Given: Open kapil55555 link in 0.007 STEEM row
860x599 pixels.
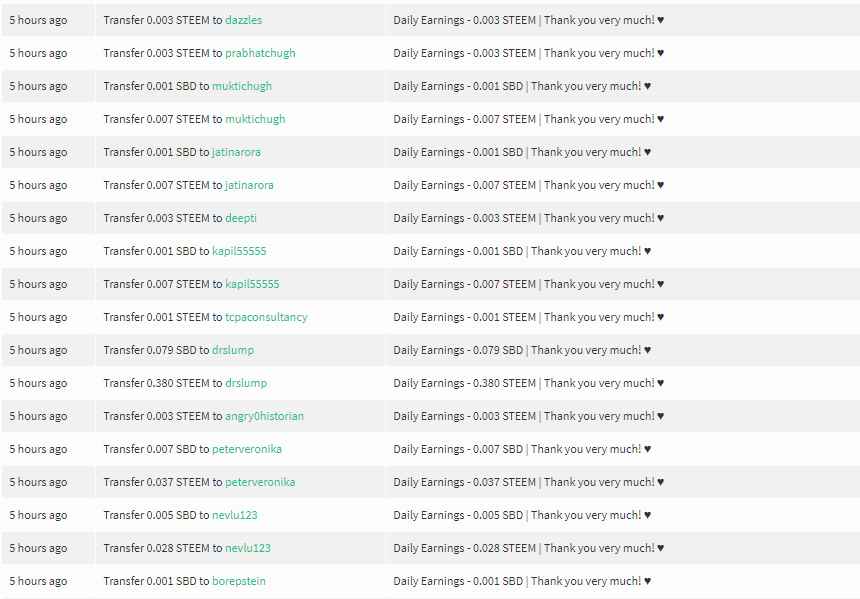Looking at the screenshot, I should [252, 284].
